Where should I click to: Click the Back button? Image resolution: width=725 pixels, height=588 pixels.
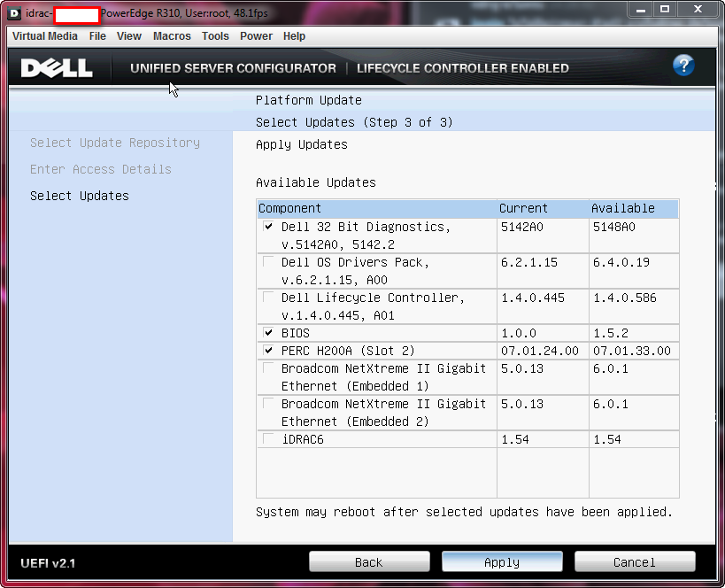(369, 561)
